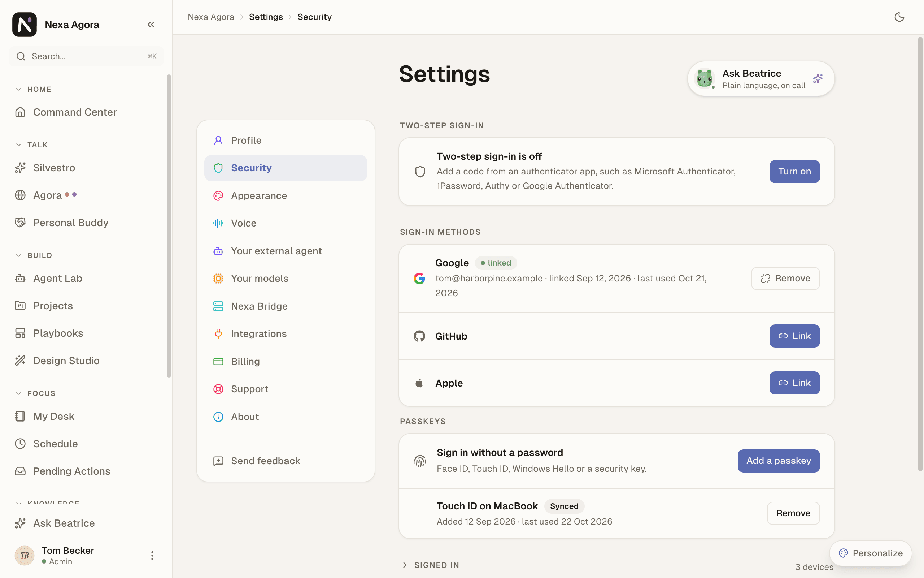Link the Apple account
This screenshot has width=924, height=578.
(794, 383)
